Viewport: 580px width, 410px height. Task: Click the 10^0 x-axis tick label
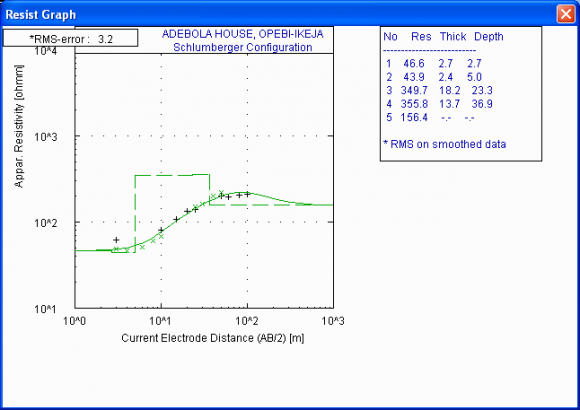(x=74, y=320)
